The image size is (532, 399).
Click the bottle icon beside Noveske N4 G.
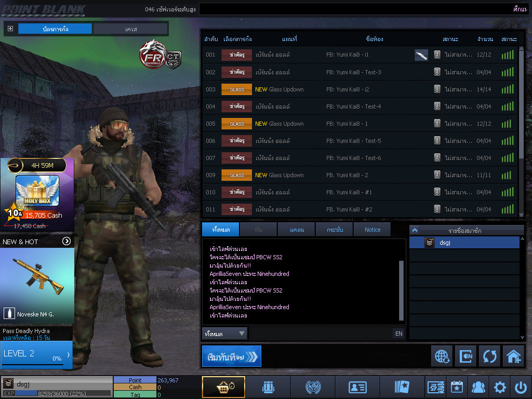[9, 313]
